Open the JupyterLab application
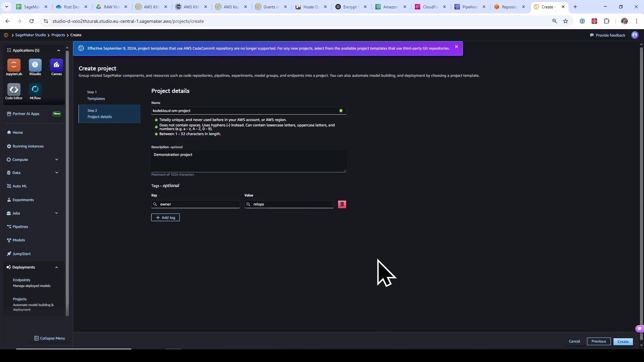Screen dimensions: 644x362 [x=14, y=67]
